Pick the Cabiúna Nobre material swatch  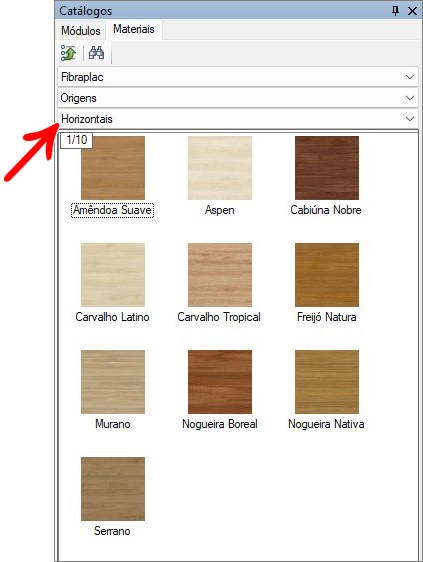[327, 168]
